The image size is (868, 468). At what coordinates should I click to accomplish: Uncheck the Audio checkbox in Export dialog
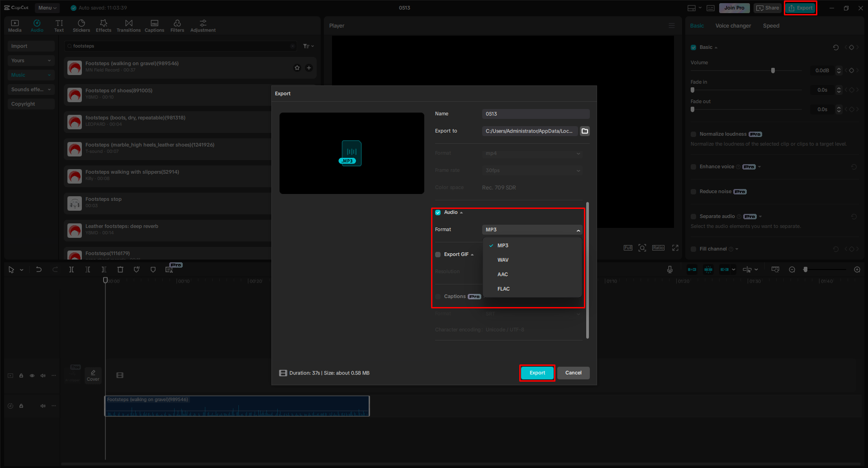[x=437, y=212]
